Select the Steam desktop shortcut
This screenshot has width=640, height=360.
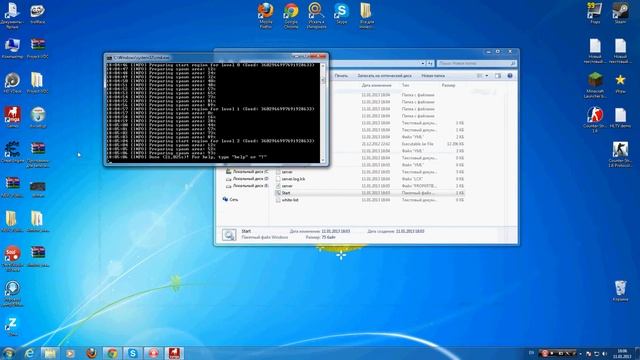620,13
